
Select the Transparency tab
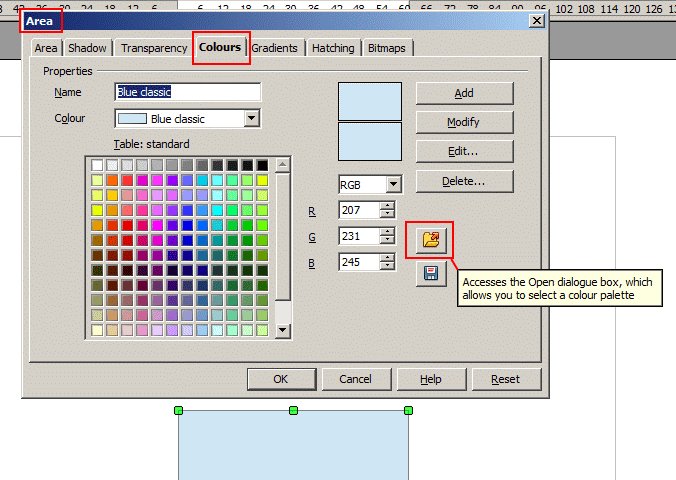154,48
